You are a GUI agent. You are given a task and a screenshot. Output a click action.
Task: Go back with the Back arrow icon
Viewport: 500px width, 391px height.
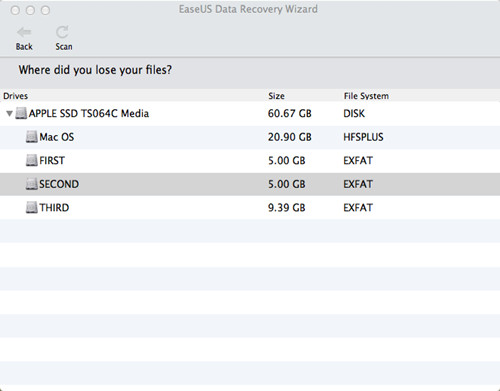click(x=24, y=32)
